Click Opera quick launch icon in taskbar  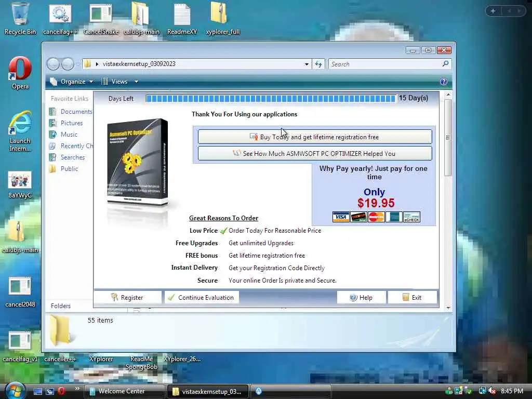point(61,391)
